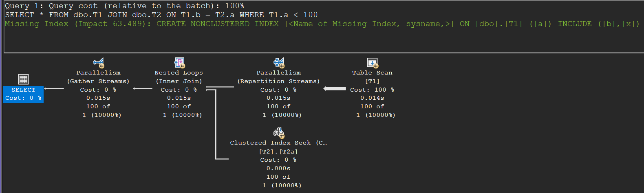The height and width of the screenshot is (193, 644).
Task: Click the 'Parallelism' label above Gather Streams
Action: click(x=98, y=73)
